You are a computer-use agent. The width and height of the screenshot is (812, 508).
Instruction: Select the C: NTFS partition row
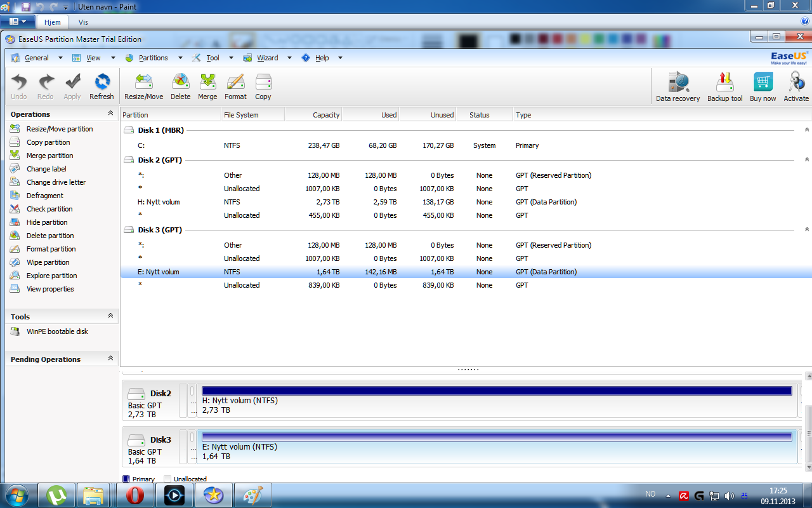coord(466,145)
